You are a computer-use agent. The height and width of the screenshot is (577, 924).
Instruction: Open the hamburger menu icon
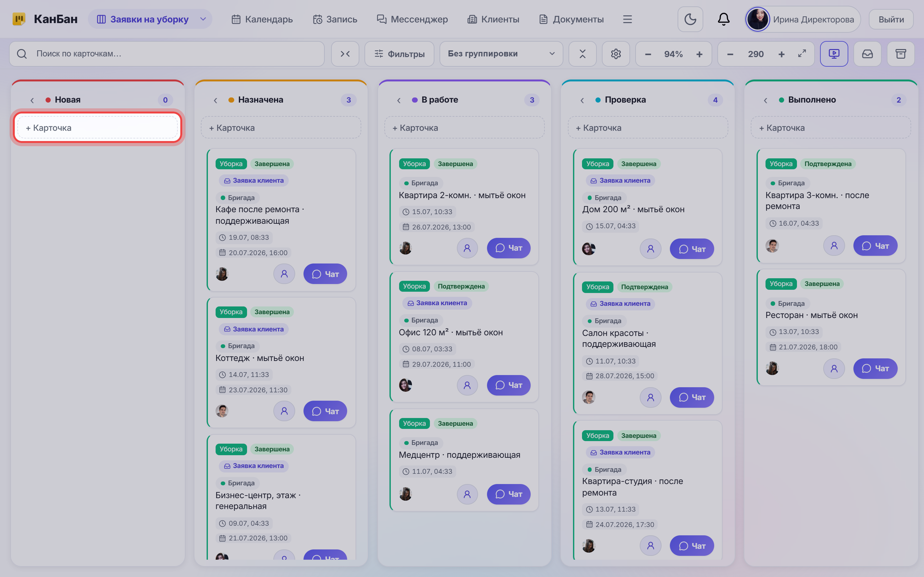[x=627, y=19]
